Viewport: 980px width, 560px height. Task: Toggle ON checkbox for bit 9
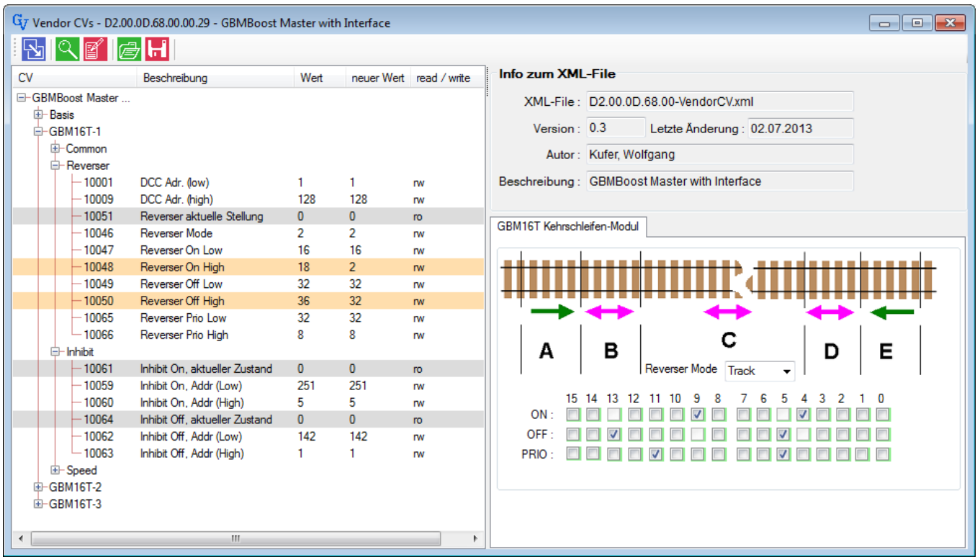pos(696,414)
